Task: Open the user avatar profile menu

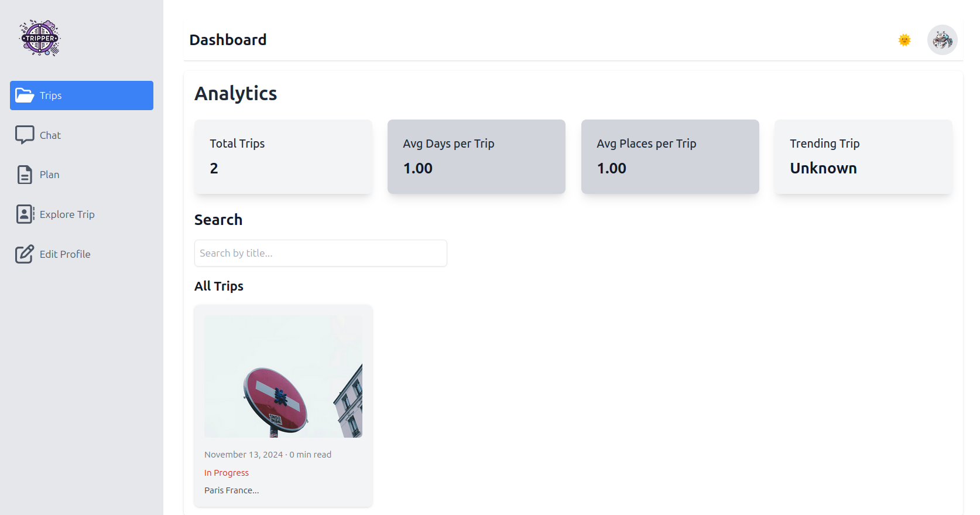Action: [x=942, y=40]
